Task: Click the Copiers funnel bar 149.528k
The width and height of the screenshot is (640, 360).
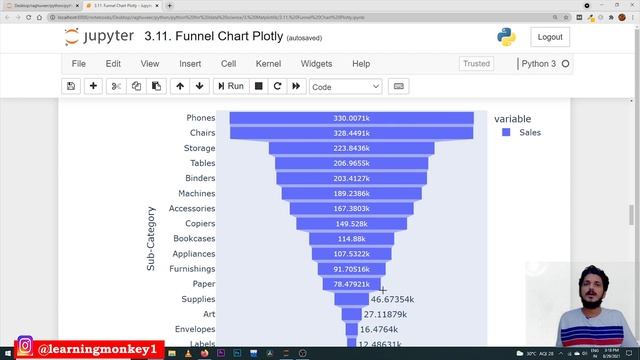Action: 351,224
